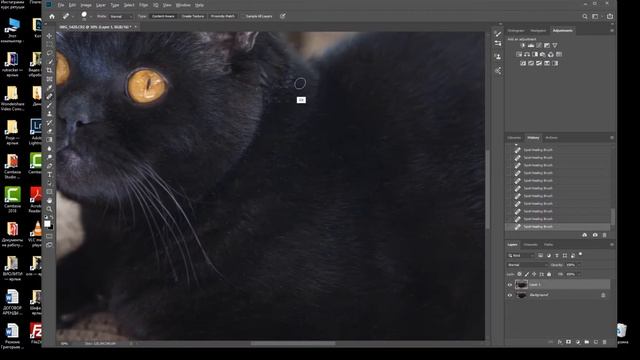Select the highlighted last Spot Healing Brush history state
640x360 pixels.
pos(557,227)
